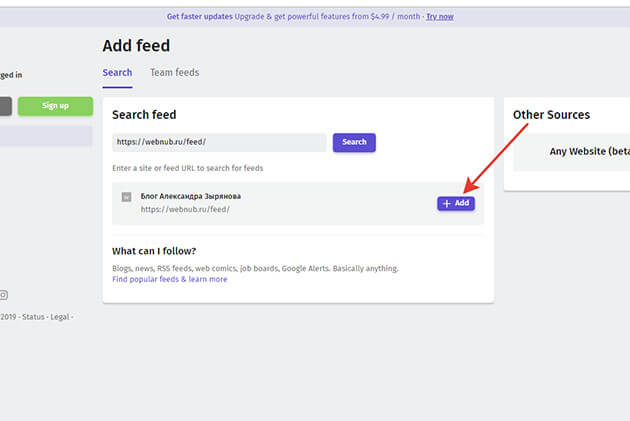Viewport: 630px width, 421px height.
Task: Click the 'Blogs, news, RSS feeds' description text
Action: coord(255,268)
